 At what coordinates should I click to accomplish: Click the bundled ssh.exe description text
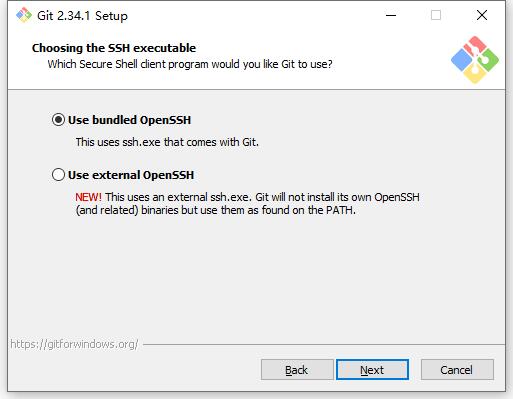pos(167,142)
